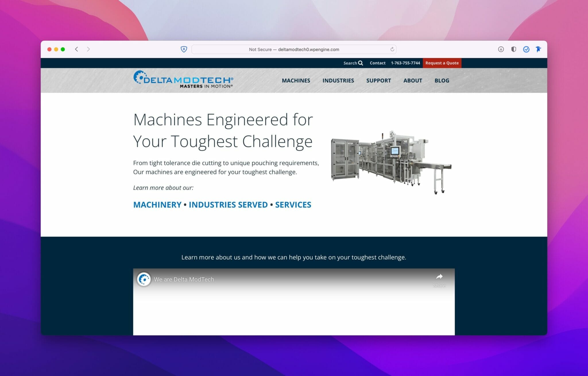
Task: Click the packaging machine image
Action: (x=391, y=162)
